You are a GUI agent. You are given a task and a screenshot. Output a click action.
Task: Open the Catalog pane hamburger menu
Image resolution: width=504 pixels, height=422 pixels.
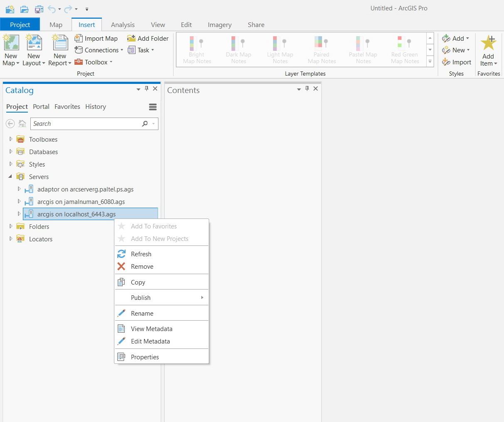click(153, 107)
